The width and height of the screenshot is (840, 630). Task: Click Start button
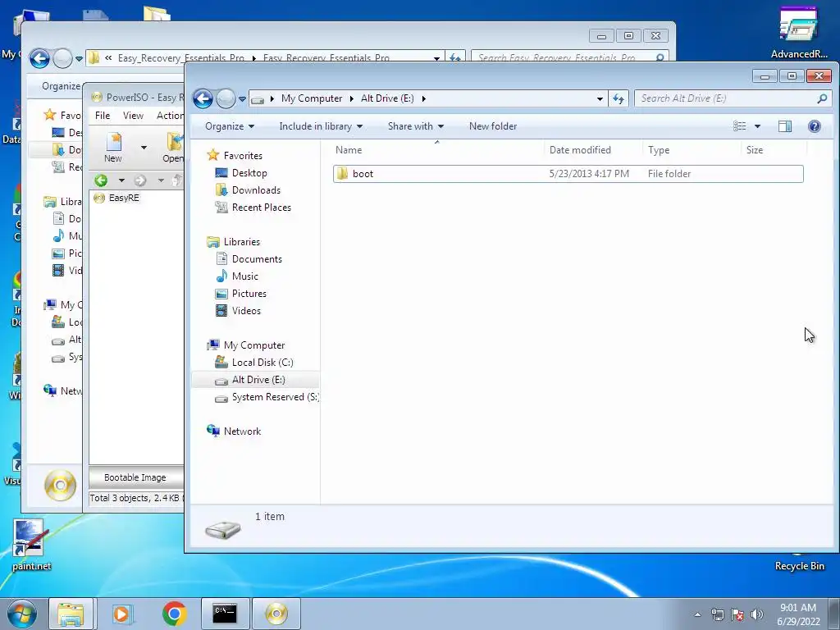point(22,614)
